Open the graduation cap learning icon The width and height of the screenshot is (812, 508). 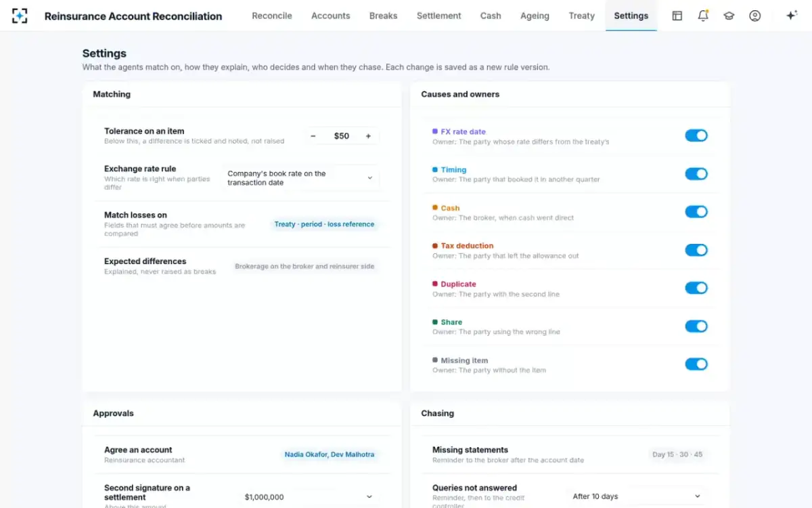(729, 16)
